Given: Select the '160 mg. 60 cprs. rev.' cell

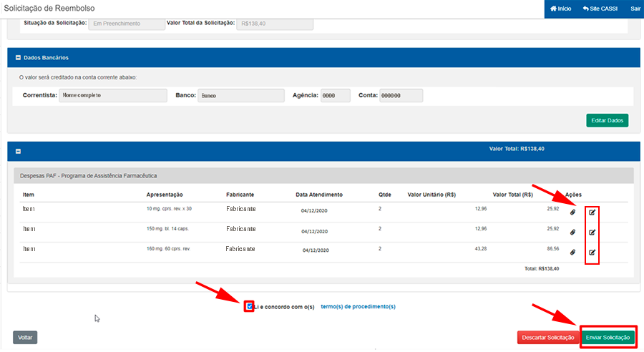Looking at the screenshot, I should pyautogui.click(x=168, y=249).
